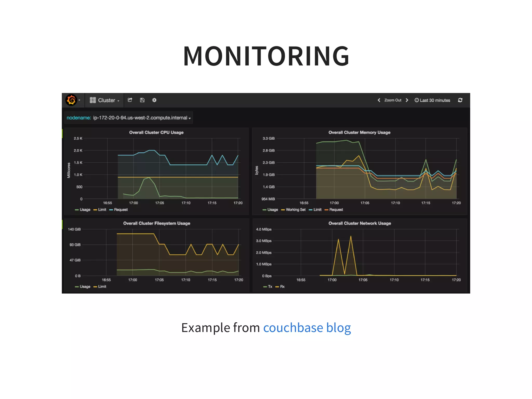Click the nodename label
The height and width of the screenshot is (399, 532).
click(x=79, y=118)
